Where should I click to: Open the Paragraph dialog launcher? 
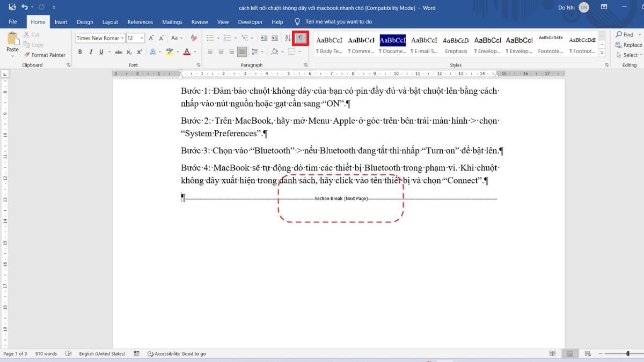305,65
